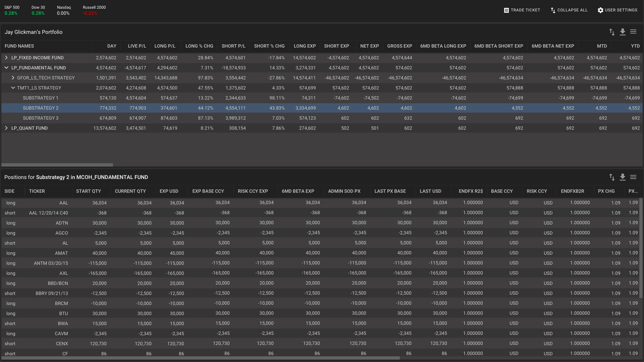Click the S&P 500 index ticker
Image resolution: width=644 pixels, height=362 pixels.
tap(12, 10)
